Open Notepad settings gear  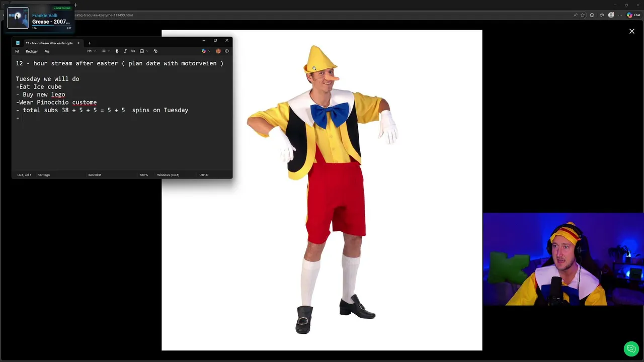[227, 51]
